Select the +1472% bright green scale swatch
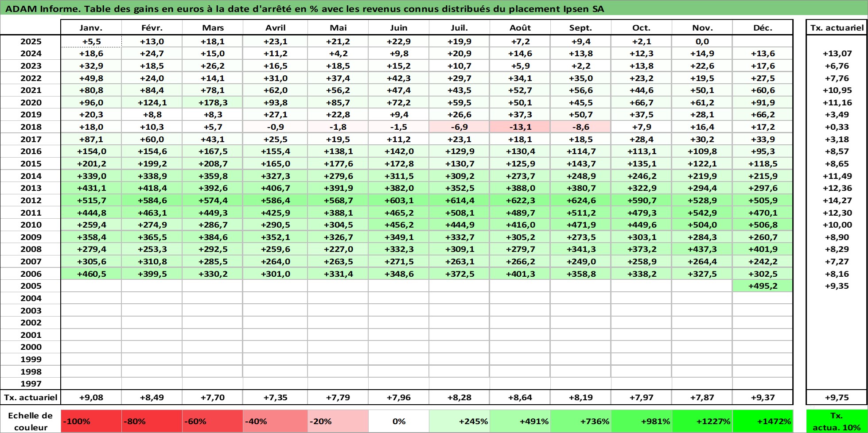Screen dimensions: 868x433 (763, 421)
